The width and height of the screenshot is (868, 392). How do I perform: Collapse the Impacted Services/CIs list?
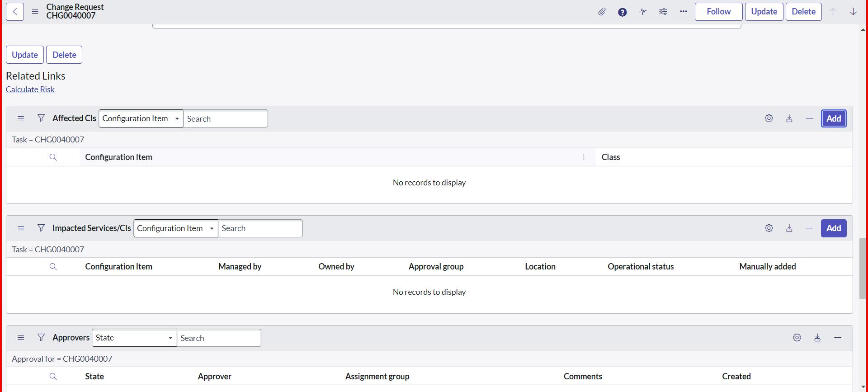[810, 228]
